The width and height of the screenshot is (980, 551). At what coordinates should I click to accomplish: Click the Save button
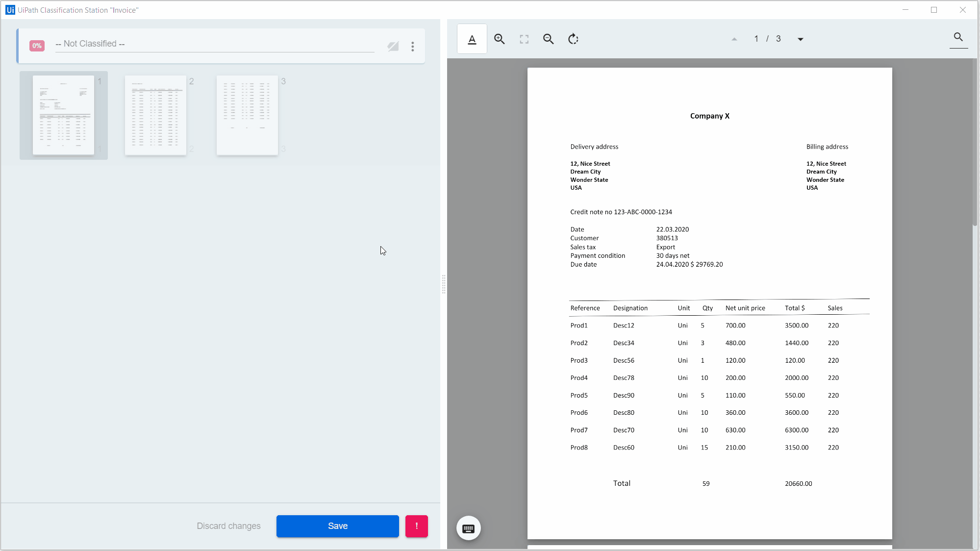pos(338,526)
